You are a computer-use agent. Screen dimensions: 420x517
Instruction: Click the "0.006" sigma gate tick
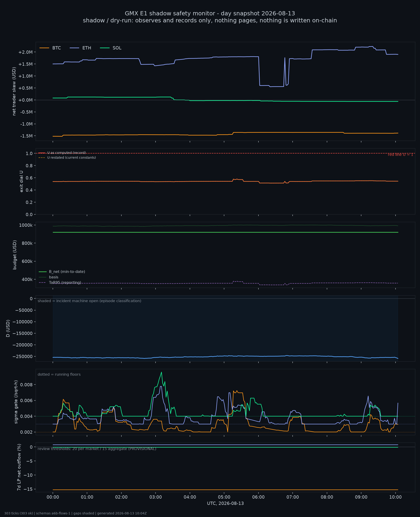click(x=26, y=401)
